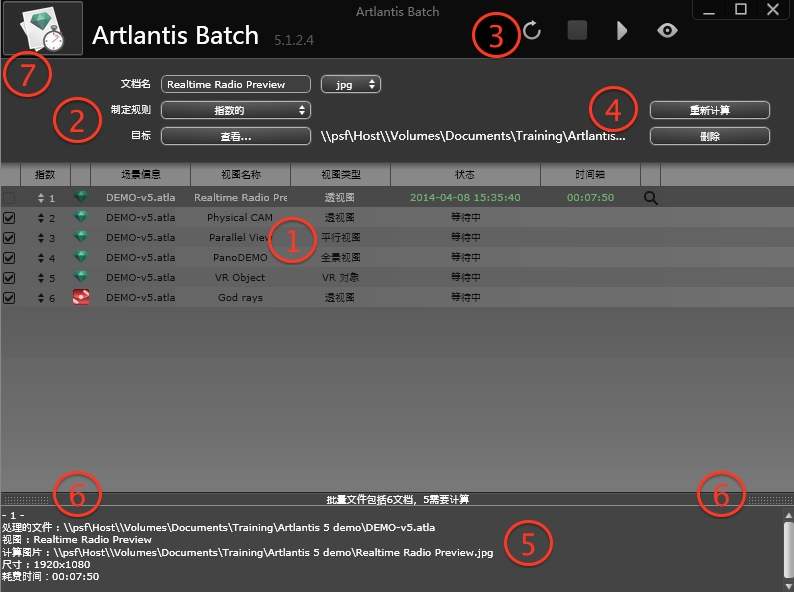
Task: Click the 2014-04-08 15:35:40 status timestamp
Action: point(465,198)
